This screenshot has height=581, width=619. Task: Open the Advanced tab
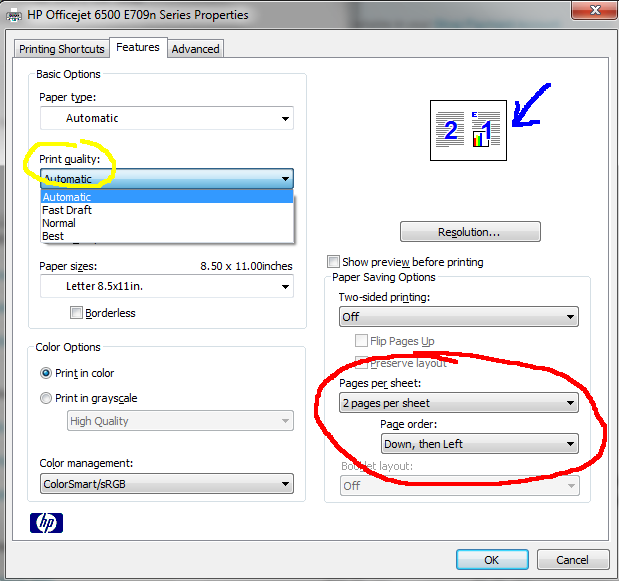coord(195,49)
